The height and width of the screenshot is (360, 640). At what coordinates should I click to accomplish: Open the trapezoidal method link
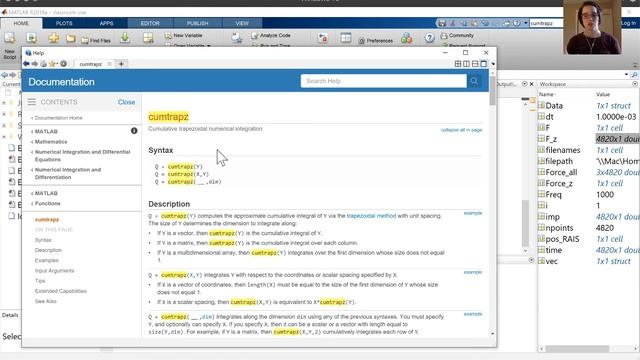tap(371, 216)
